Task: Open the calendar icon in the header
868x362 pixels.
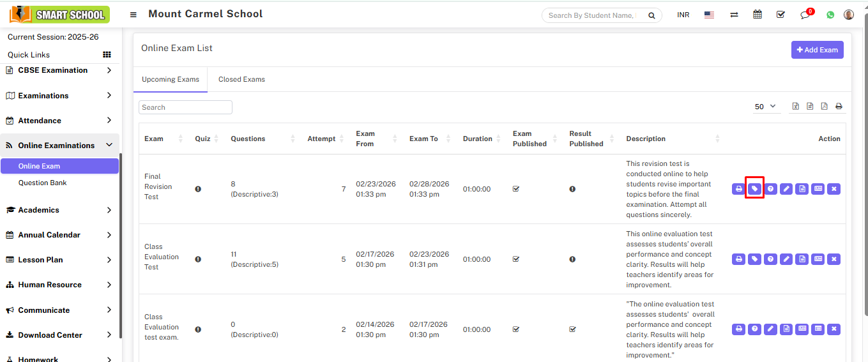Action: click(758, 15)
